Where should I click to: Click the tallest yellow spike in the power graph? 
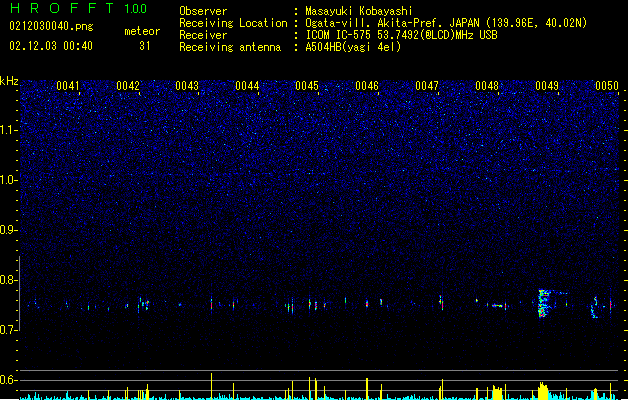point(211,386)
